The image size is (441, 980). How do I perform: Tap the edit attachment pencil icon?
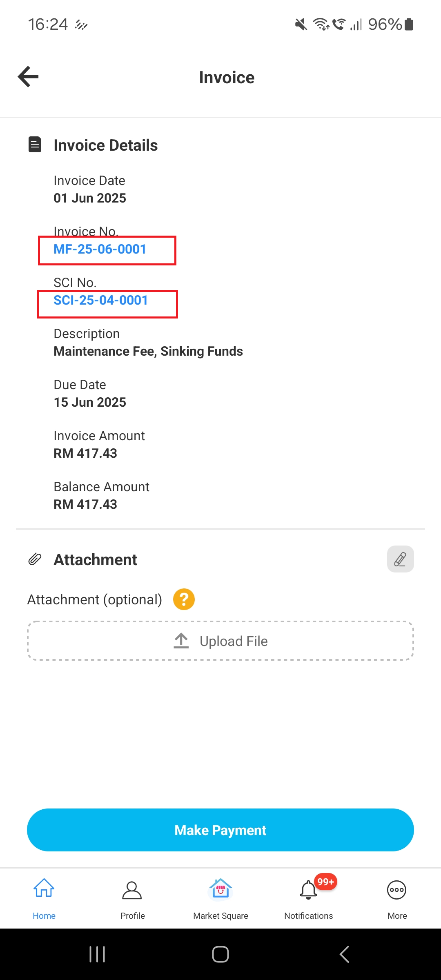click(x=400, y=559)
